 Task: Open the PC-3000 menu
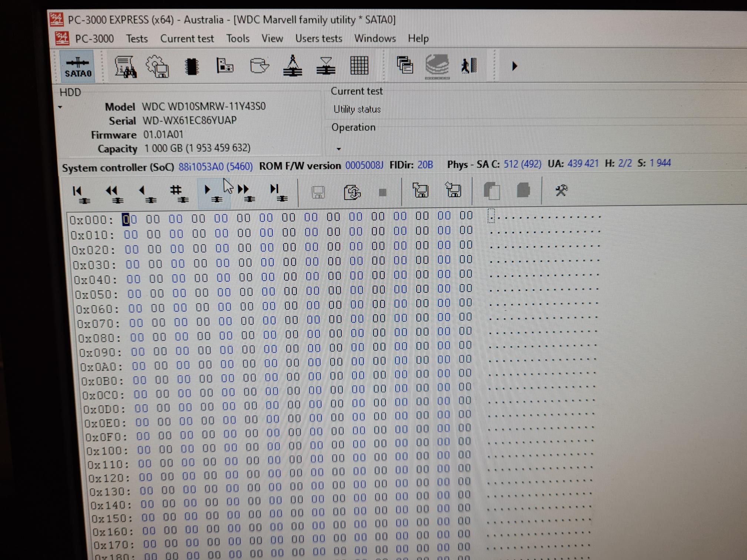point(94,39)
